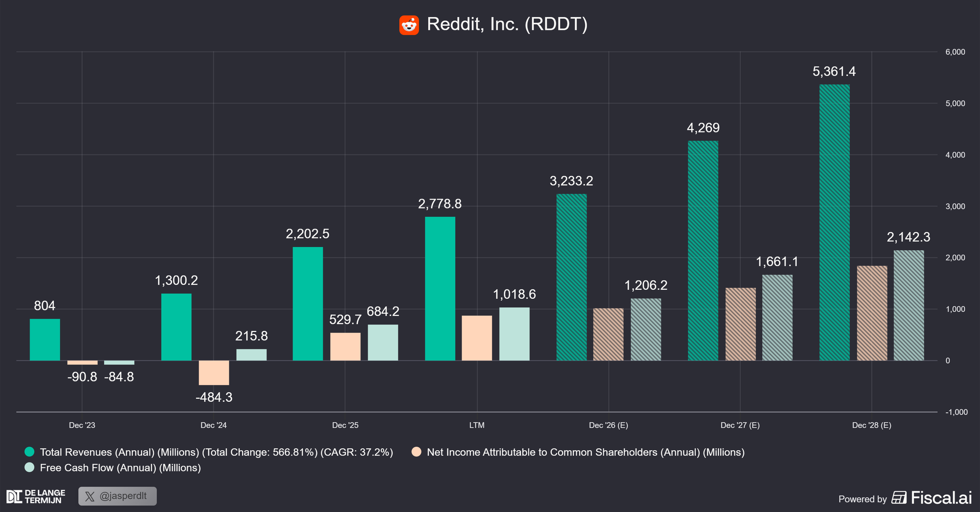
Task: Click the 3,000 y-axis tick label
Action: pos(955,206)
